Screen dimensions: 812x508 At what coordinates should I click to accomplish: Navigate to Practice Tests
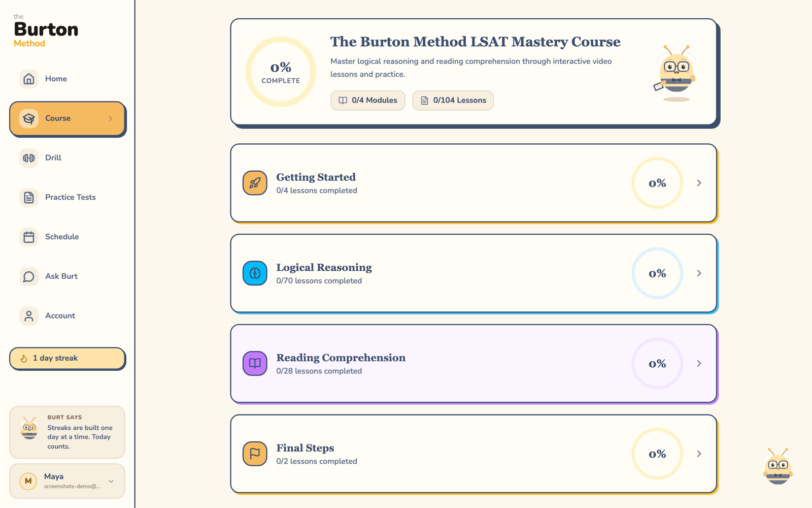pos(67,197)
